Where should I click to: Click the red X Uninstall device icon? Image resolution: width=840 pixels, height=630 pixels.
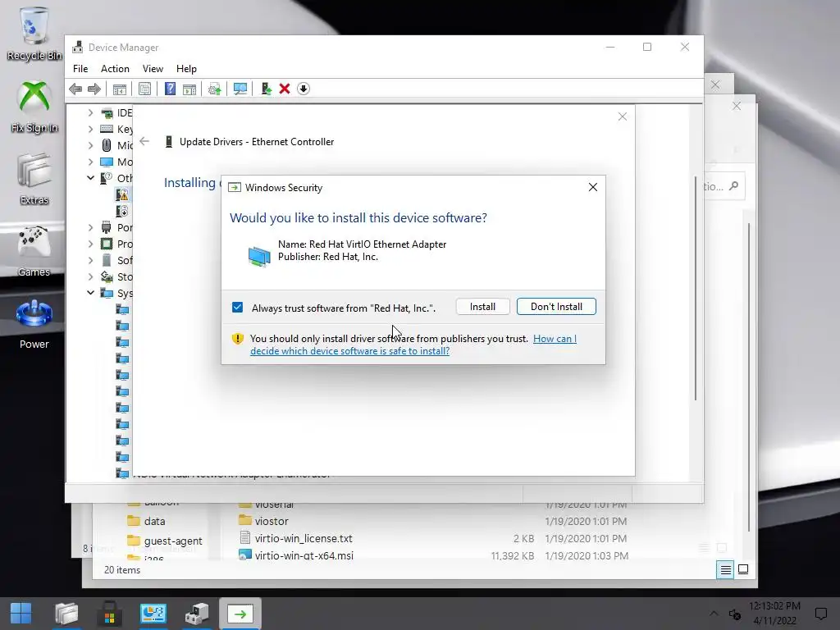(285, 89)
